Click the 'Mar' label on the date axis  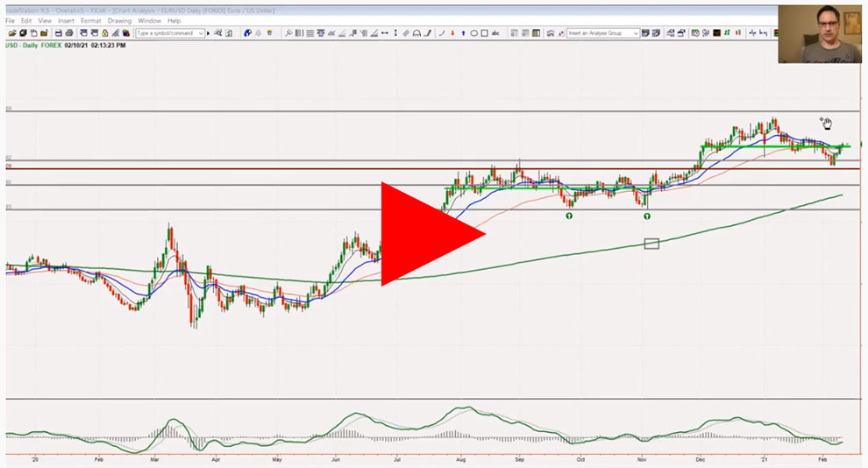[x=154, y=459]
